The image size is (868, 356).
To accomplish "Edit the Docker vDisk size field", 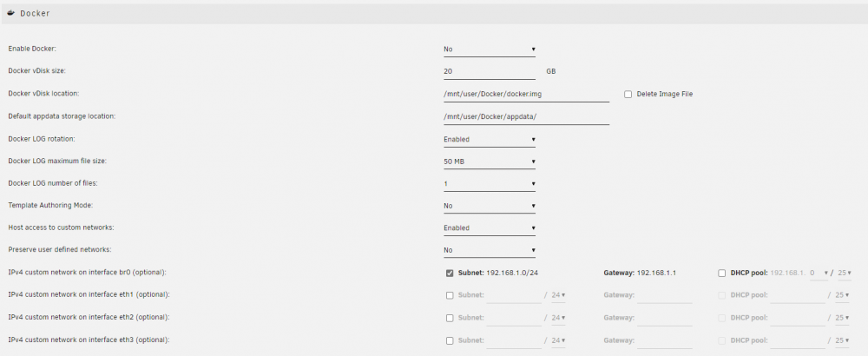I will 490,71.
